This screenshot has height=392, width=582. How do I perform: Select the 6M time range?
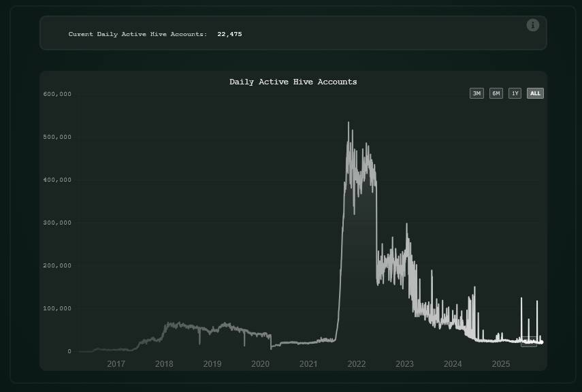[x=496, y=93]
